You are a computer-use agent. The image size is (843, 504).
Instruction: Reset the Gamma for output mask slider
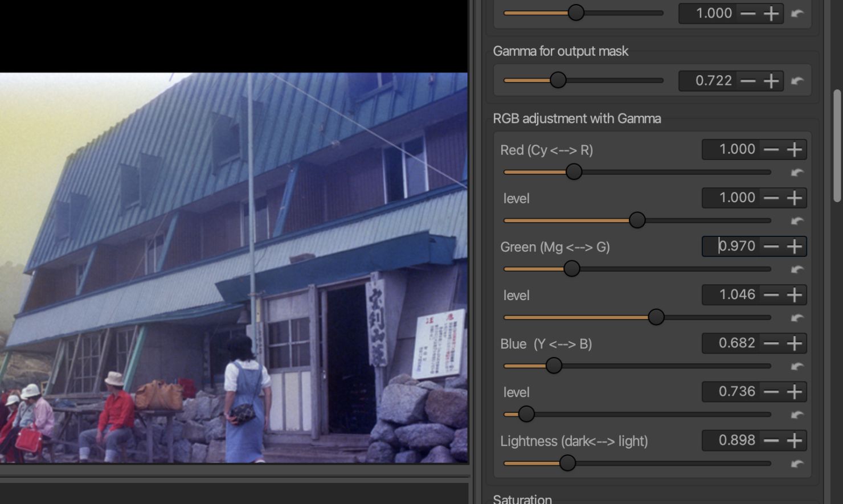(797, 80)
